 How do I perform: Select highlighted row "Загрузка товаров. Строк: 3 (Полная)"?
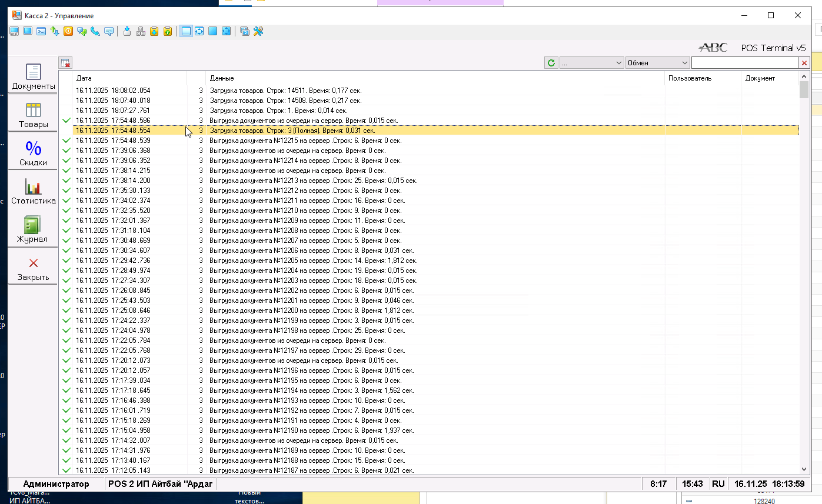tap(429, 131)
